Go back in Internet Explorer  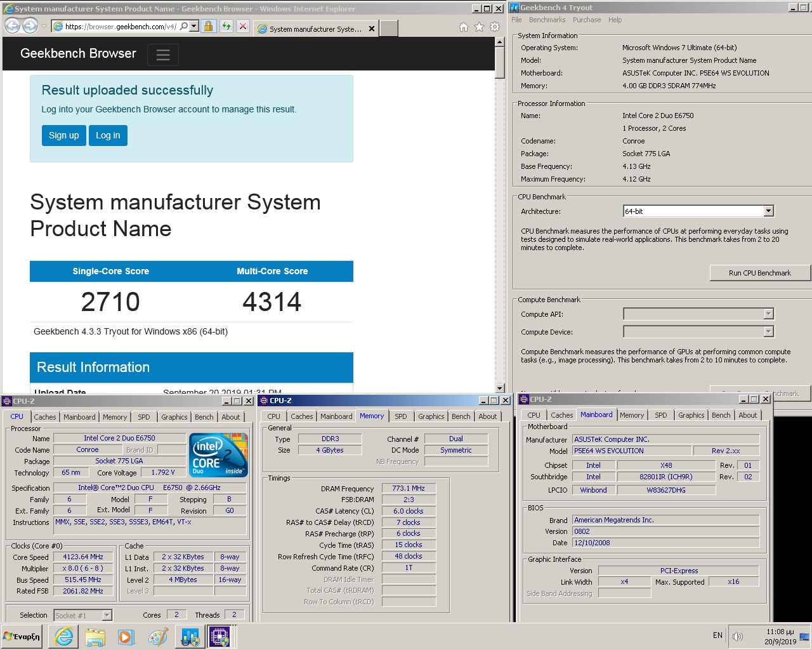coord(12,26)
